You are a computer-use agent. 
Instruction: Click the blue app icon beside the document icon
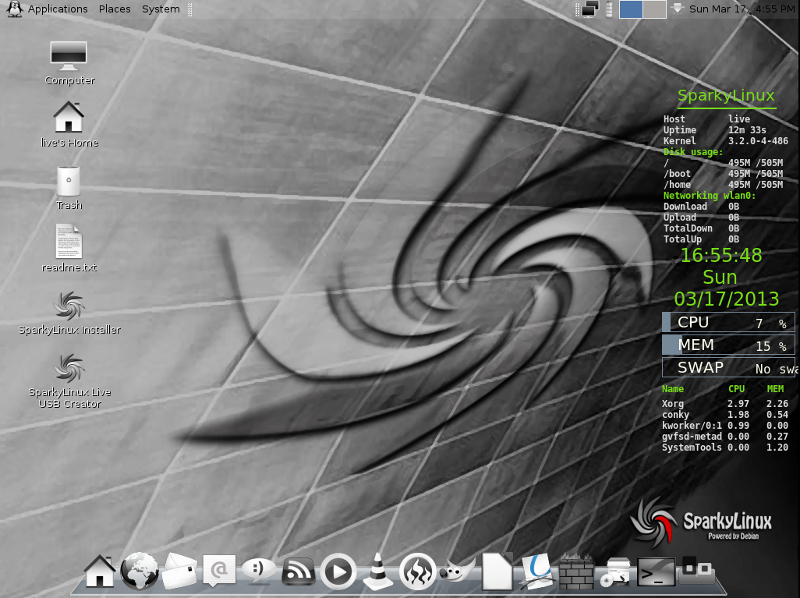pyautogui.click(x=536, y=571)
